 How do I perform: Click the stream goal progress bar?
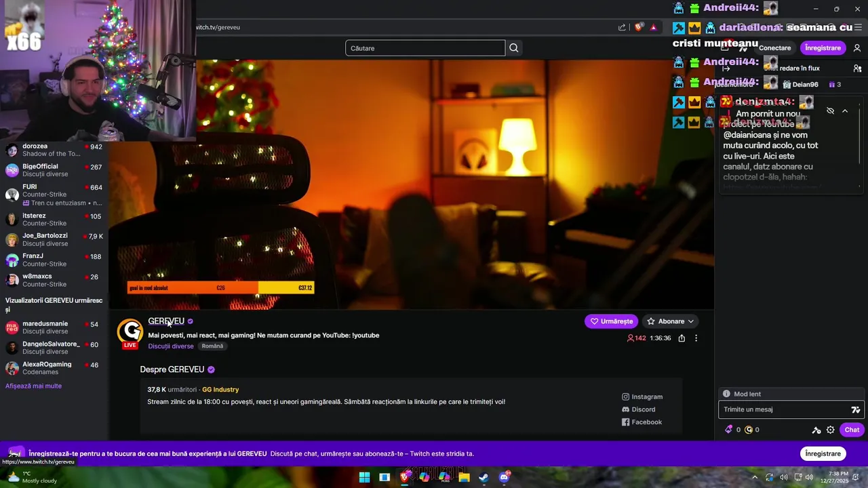tap(220, 288)
